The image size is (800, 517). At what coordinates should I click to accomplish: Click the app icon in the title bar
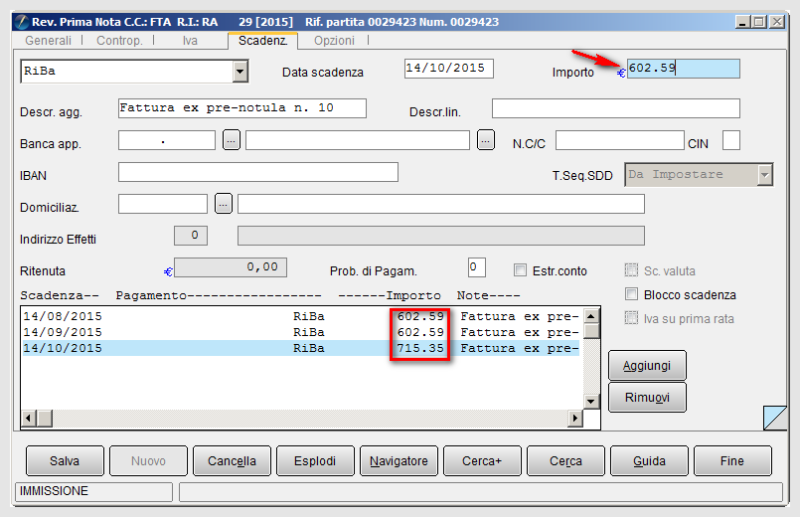pos(21,22)
